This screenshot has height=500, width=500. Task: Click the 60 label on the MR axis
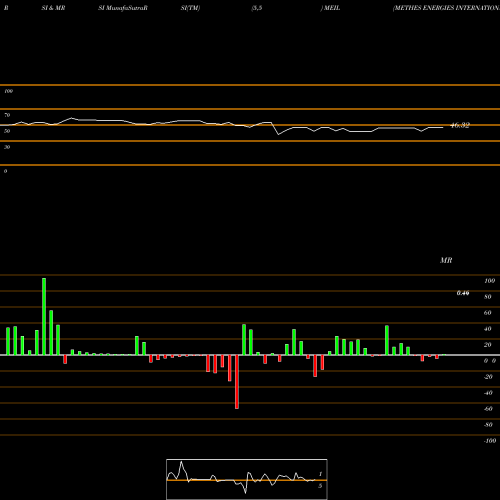click(488, 313)
